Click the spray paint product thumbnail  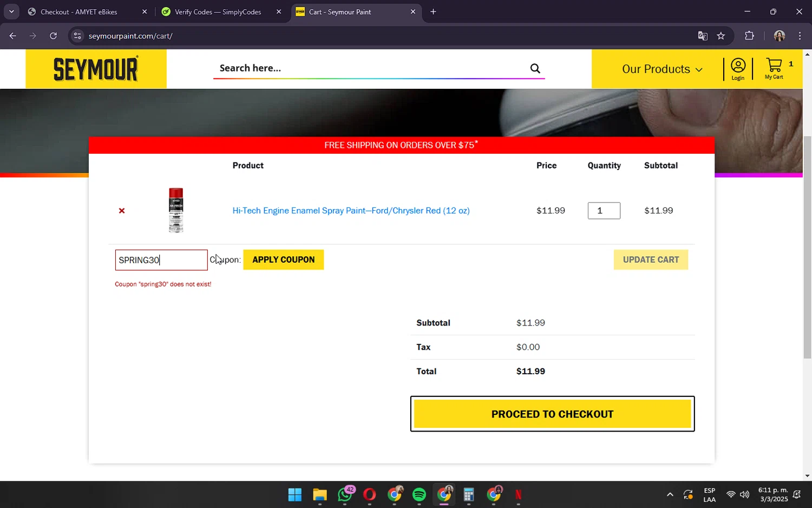(x=176, y=211)
